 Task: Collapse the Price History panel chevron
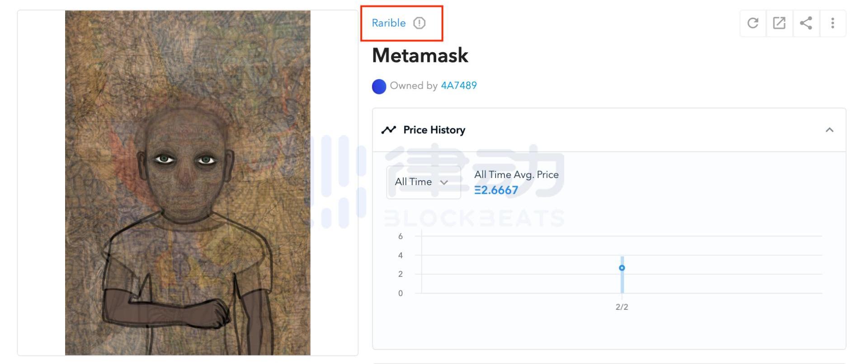[829, 130]
